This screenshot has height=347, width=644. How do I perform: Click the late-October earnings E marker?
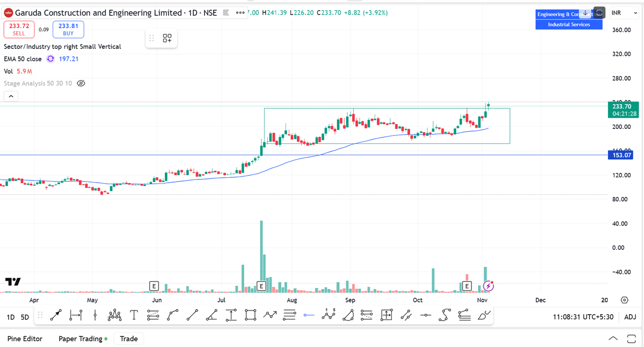[466, 286]
